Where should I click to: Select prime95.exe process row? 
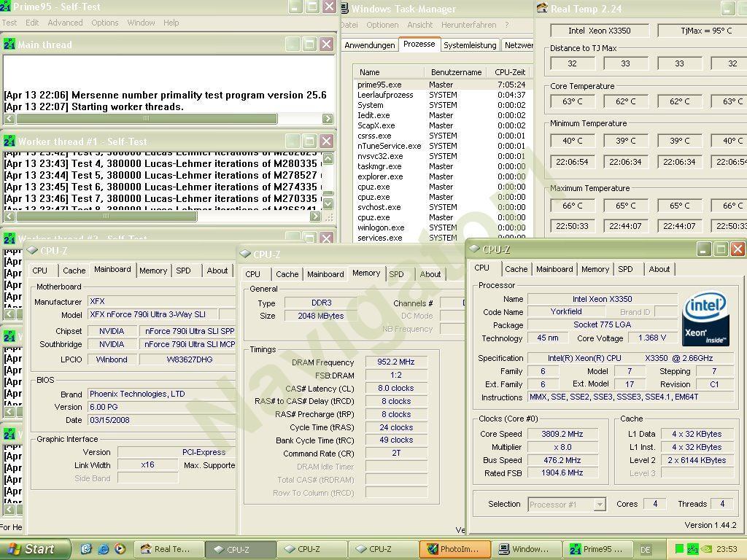click(x=441, y=85)
